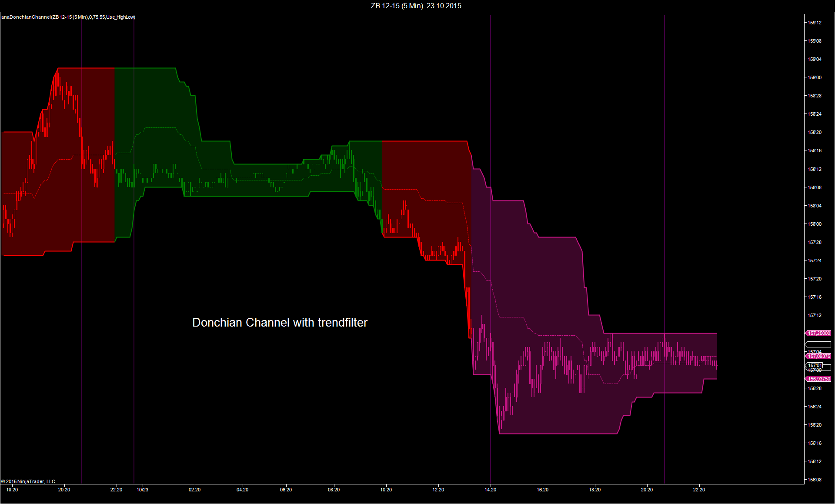Image resolution: width=835 pixels, height=504 pixels.
Task: Select the anaDonchianChannel indicator label
Action: [x=68, y=17]
